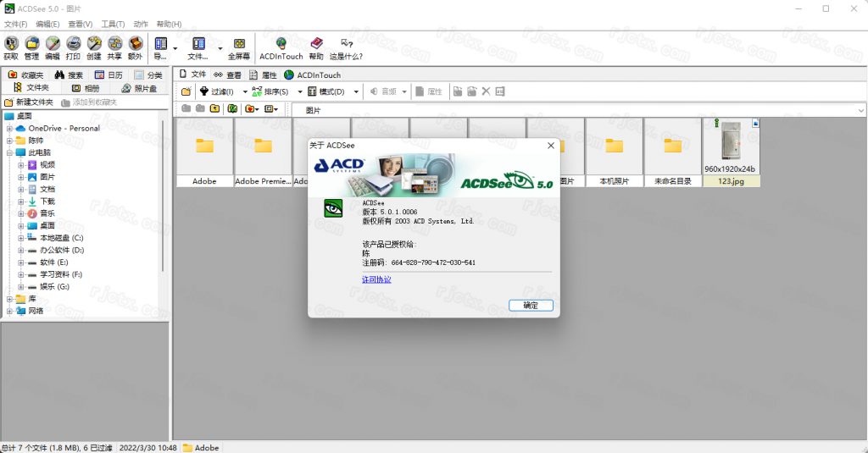
Task: Open the ACDInTouch globe icon in main toolbar
Action: coord(280,47)
